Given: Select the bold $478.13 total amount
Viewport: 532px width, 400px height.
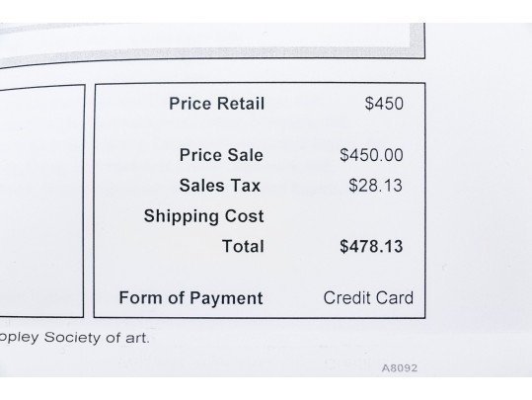Looking at the screenshot, I should [371, 247].
